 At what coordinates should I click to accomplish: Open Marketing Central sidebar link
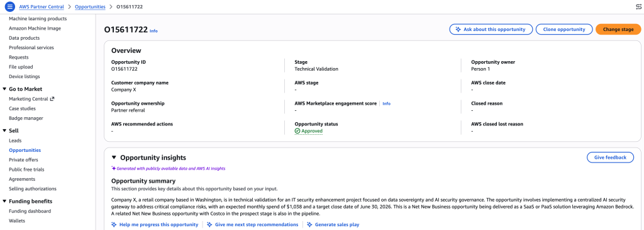point(29,99)
